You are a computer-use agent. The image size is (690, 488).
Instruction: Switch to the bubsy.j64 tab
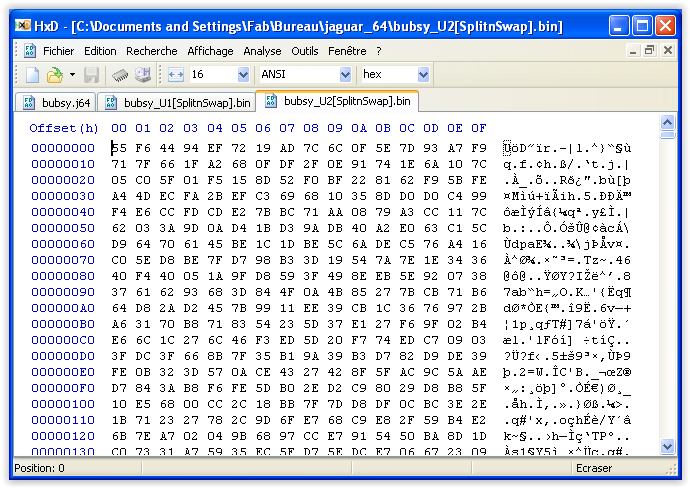point(57,103)
